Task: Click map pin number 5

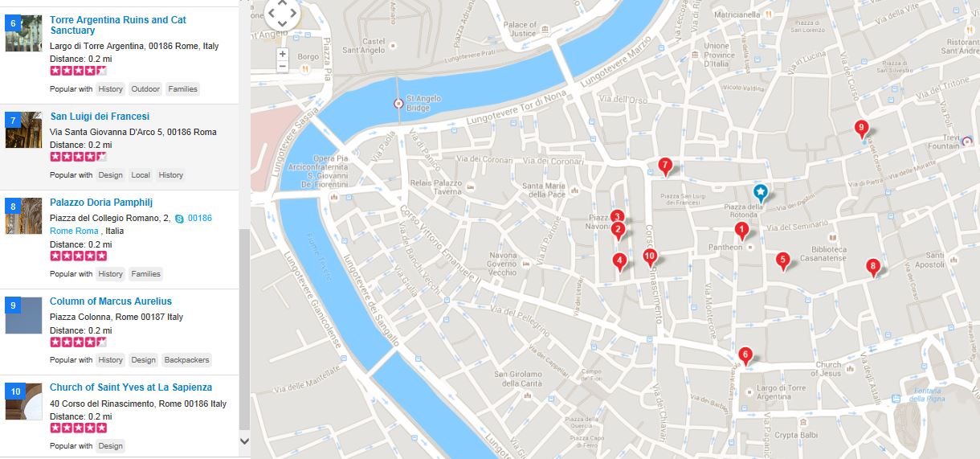Action: click(782, 261)
